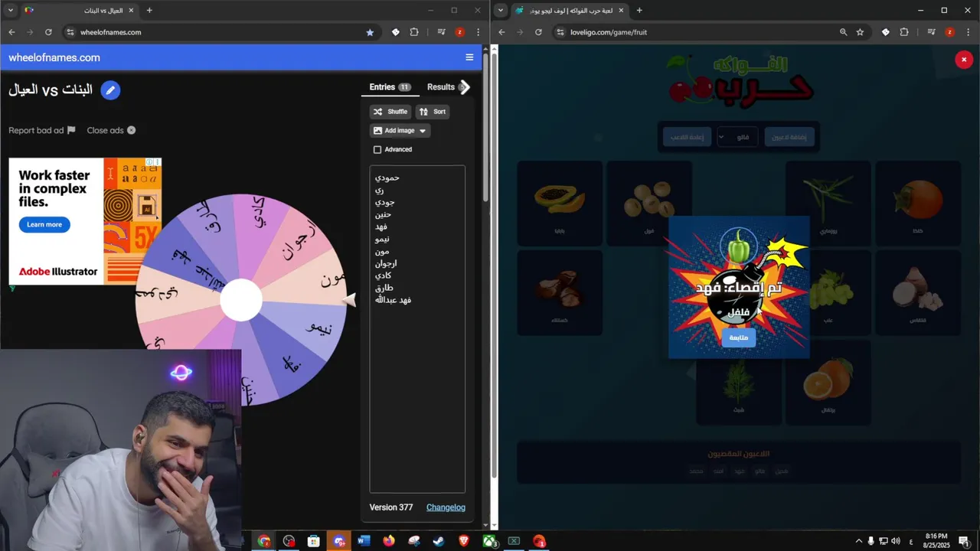Viewport: 980px width, 551px height.
Task: Click the zoom magnifier icon in loveligo address bar
Action: [843, 32]
